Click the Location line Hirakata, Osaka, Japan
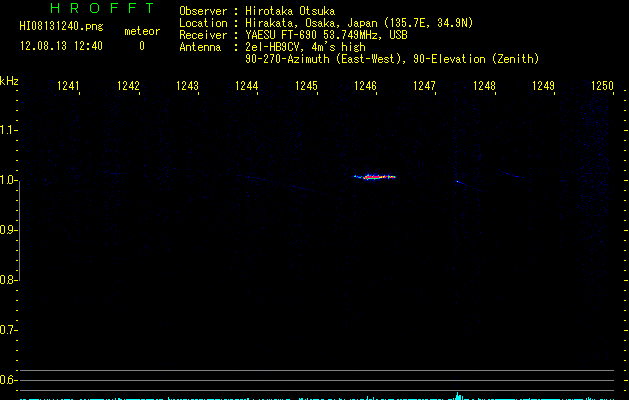Image resolution: width=629 pixels, height=400 pixels. point(359,23)
